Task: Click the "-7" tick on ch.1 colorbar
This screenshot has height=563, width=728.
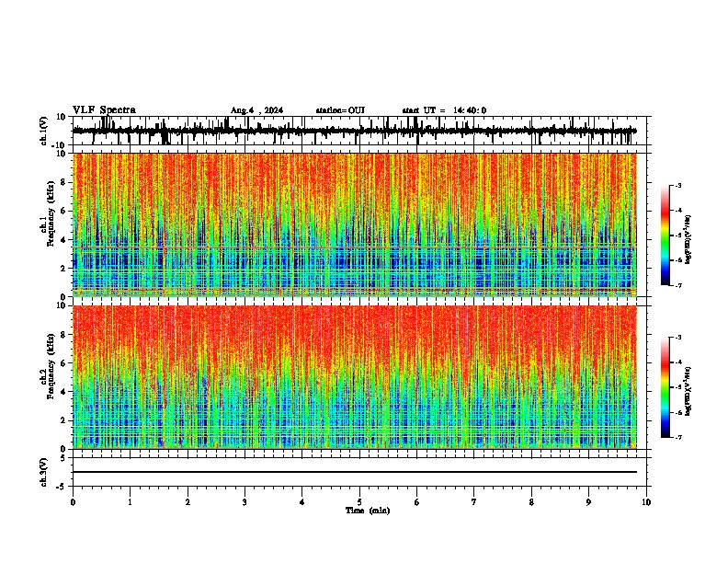Action: (x=678, y=285)
